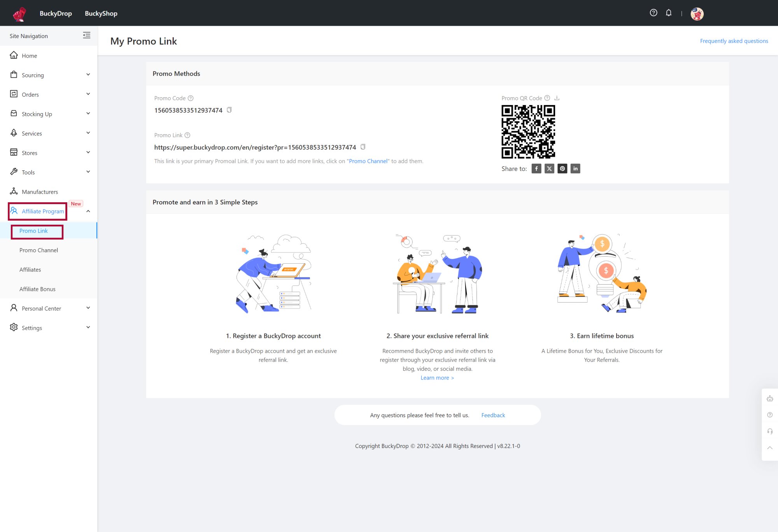Screen dimensions: 778x532
Task: Click the "New" badge
Action: pos(76,203)
